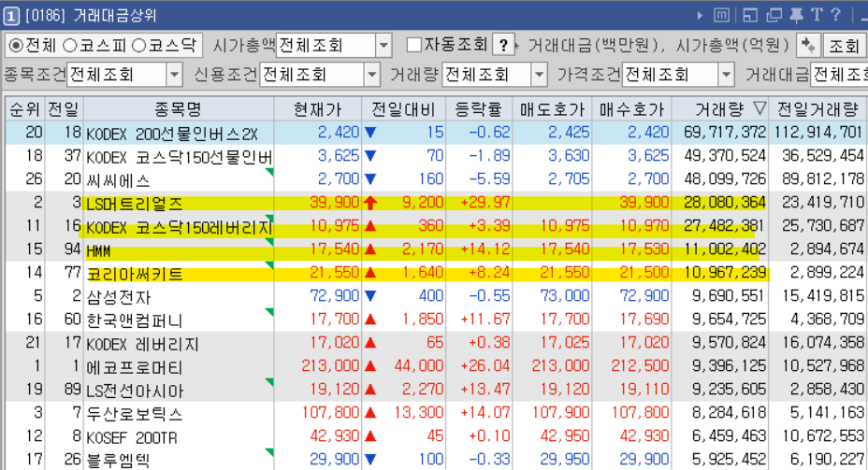The image size is (868, 470).
Task: Open the 거래대금 condition combo box
Action: [839, 75]
